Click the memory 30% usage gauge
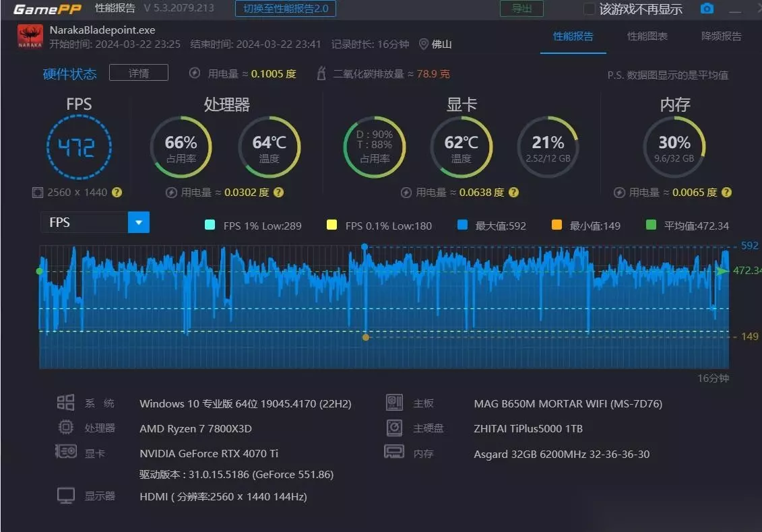The width and height of the screenshot is (762, 532). point(674,147)
